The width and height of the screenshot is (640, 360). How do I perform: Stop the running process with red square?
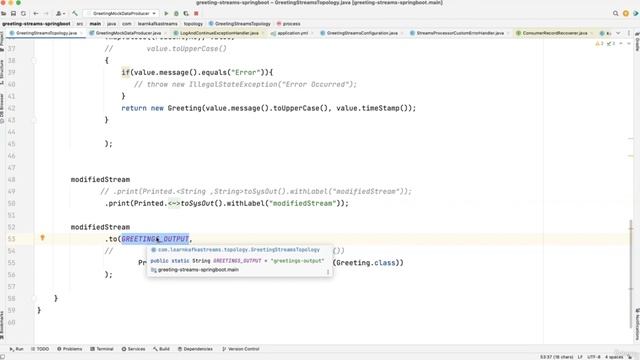196,13
